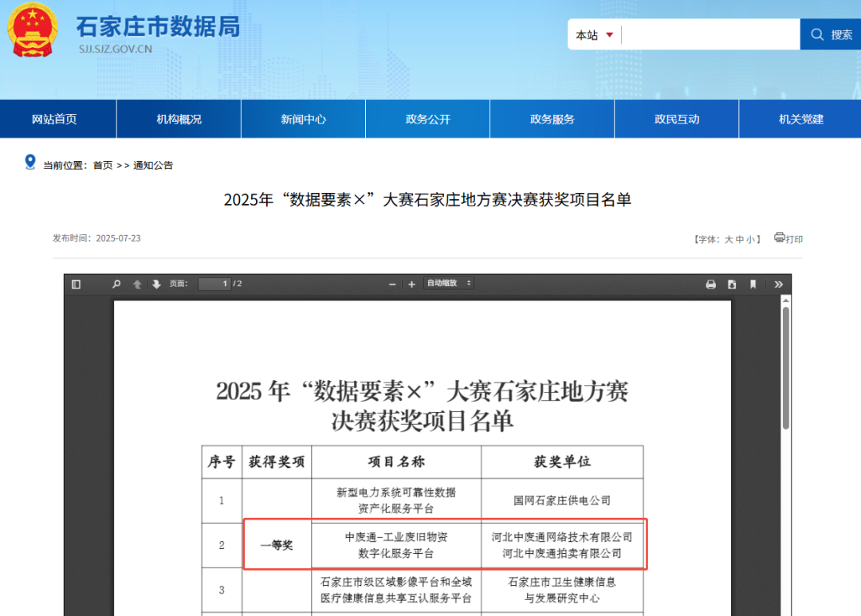Open the 本站 search scope dropdown

pyautogui.click(x=595, y=35)
